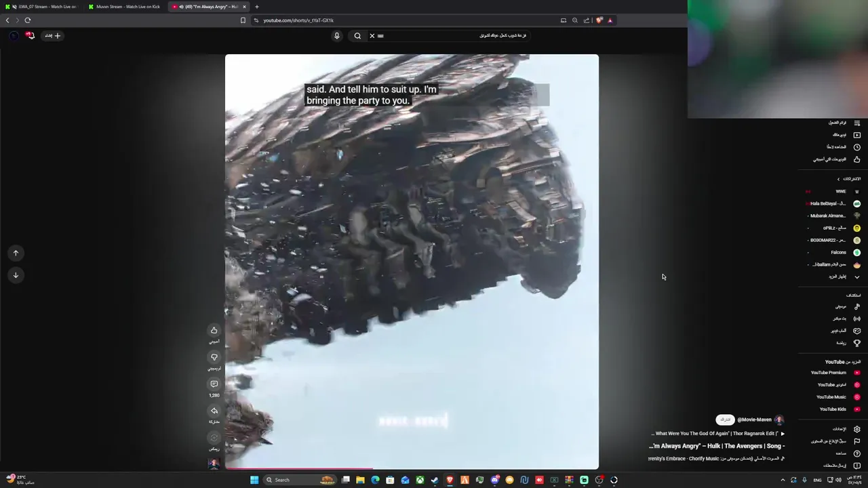This screenshot has width=868, height=488.
Task: Subscribe to @Movie-Maven channel
Action: point(725,420)
